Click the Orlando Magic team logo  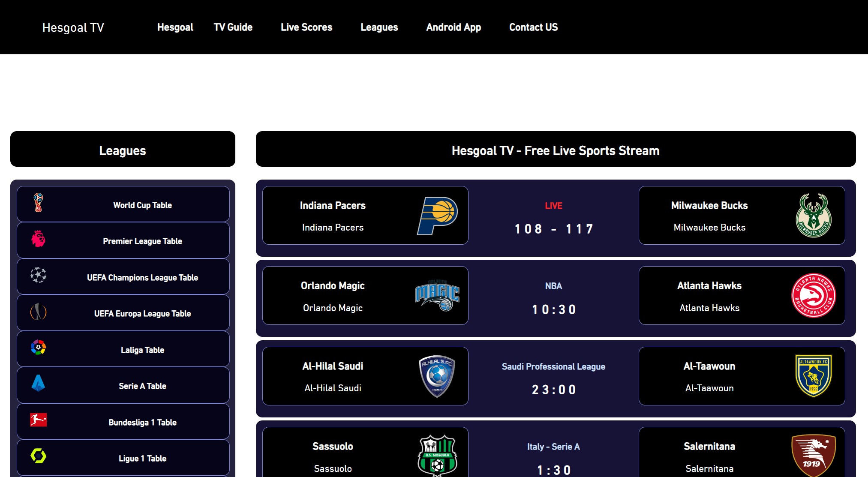pos(437,295)
